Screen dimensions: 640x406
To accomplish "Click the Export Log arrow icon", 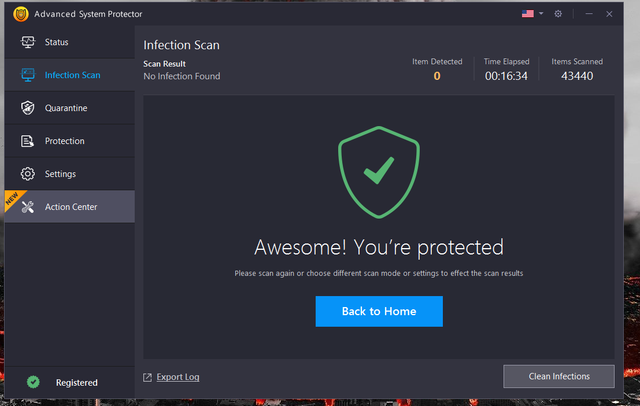I will tap(147, 377).
